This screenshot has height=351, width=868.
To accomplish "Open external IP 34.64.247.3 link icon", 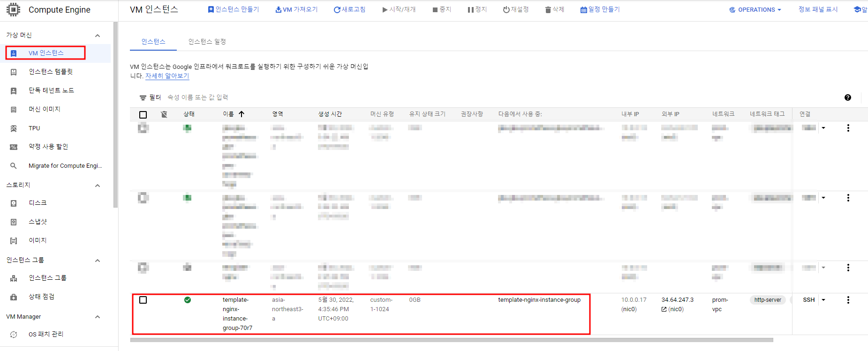I will (664, 309).
